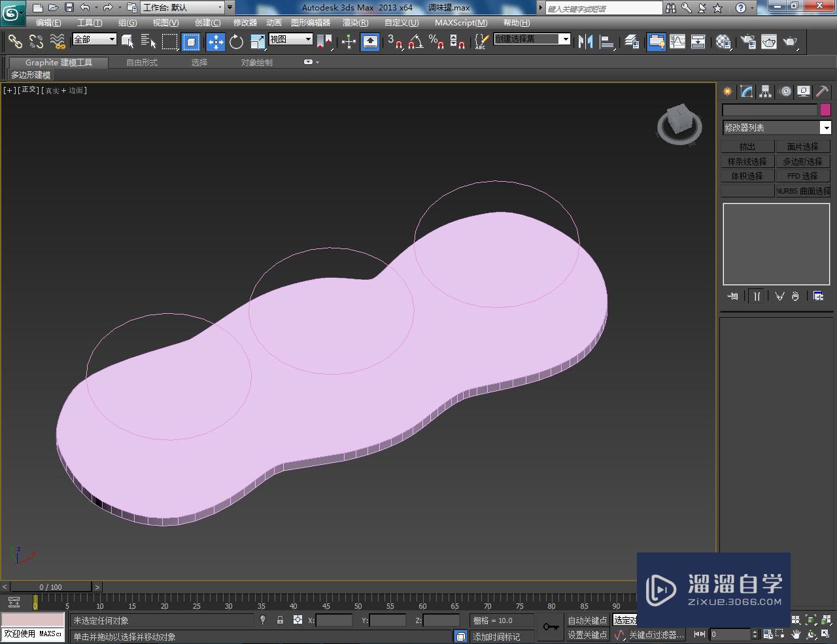Image resolution: width=837 pixels, height=644 pixels.
Task: Open the Schematic View
Action: [698, 42]
